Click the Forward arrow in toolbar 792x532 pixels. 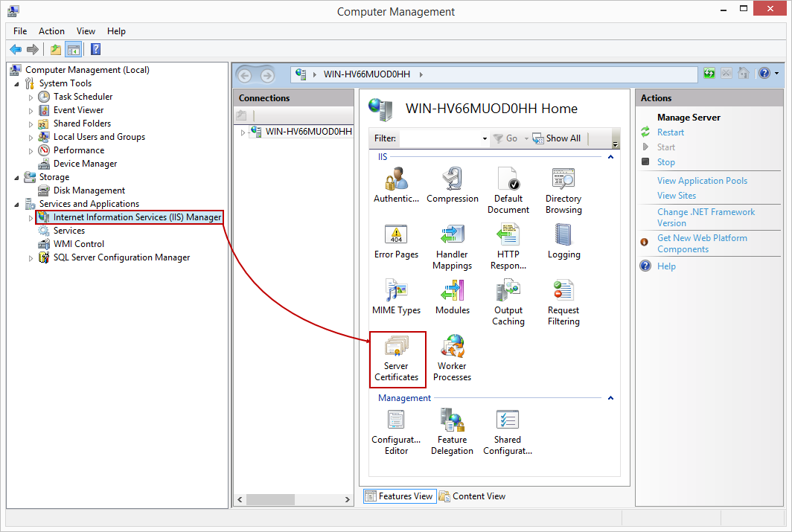(x=33, y=49)
